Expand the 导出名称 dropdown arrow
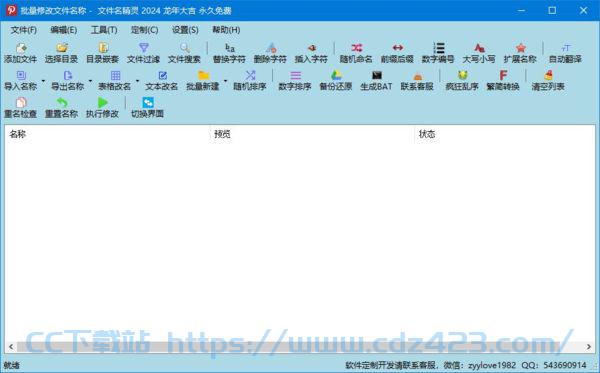 click(90, 81)
